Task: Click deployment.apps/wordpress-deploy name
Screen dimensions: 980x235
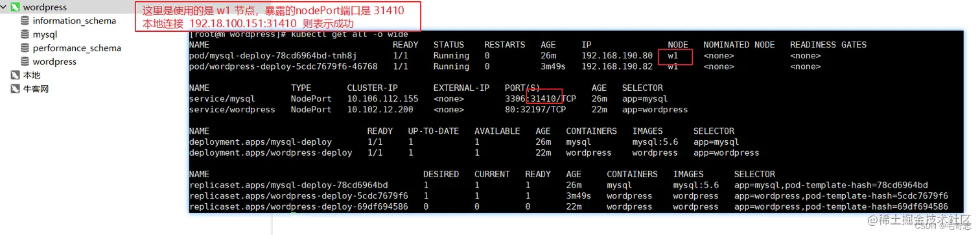Action: tap(270, 153)
